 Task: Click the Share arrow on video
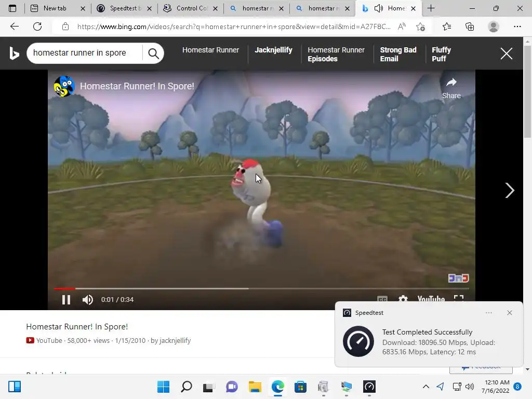(x=451, y=88)
